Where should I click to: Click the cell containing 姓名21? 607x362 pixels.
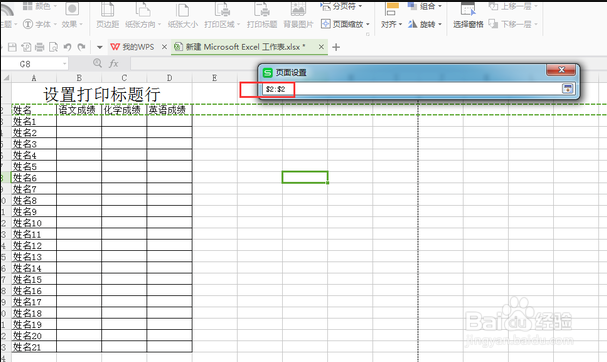[34, 347]
